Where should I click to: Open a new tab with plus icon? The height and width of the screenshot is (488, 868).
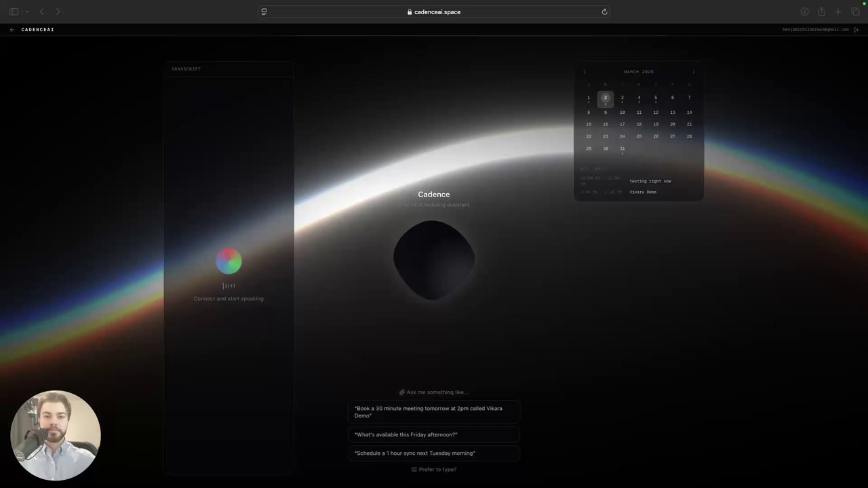[x=838, y=12]
